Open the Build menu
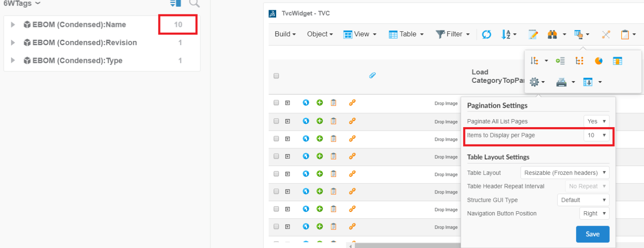The image size is (644, 248). (285, 34)
